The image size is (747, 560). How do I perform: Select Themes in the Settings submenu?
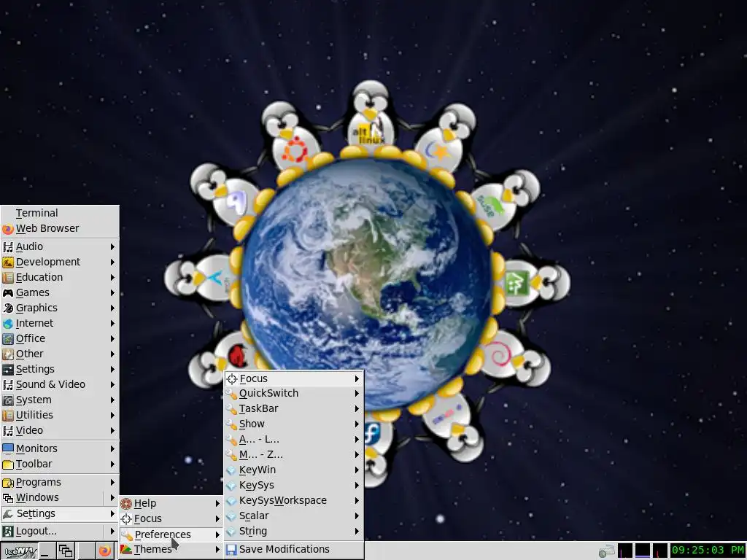(171, 549)
